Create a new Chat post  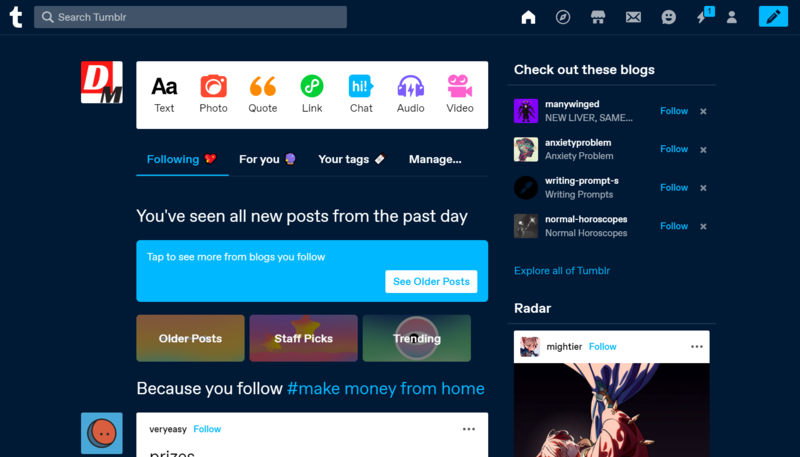361,95
